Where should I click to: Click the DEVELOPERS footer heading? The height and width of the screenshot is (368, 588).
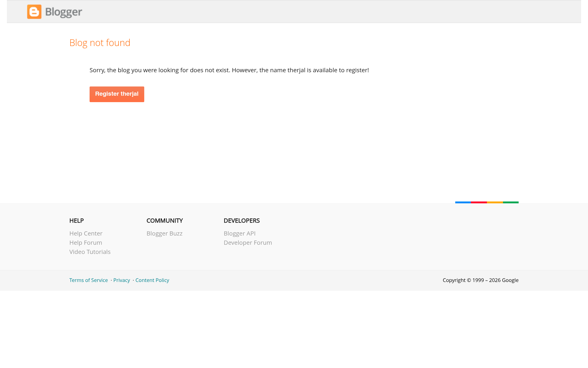tap(242, 221)
